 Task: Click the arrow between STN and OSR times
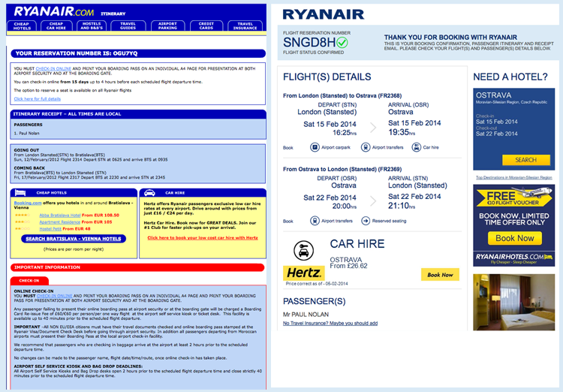tap(373, 127)
